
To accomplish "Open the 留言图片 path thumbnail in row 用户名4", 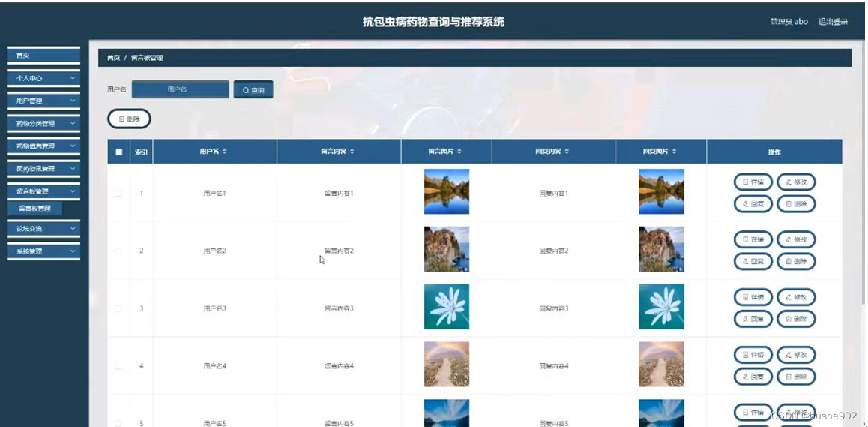I will click(x=447, y=364).
